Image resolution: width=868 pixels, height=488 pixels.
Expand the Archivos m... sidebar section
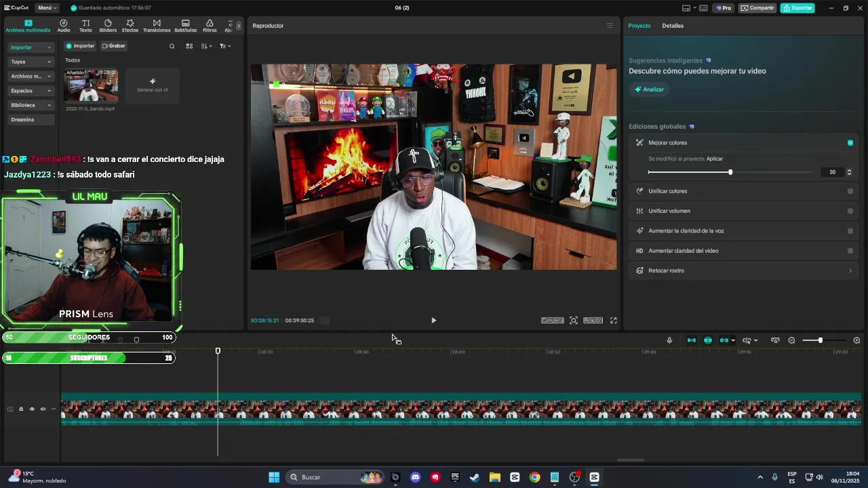pos(31,76)
